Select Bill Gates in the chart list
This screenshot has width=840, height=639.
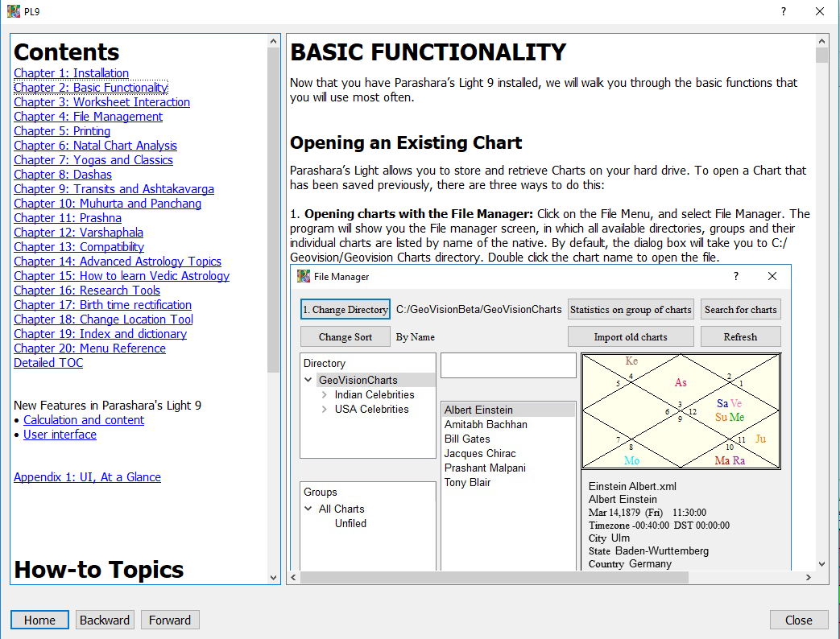pyautogui.click(x=467, y=439)
